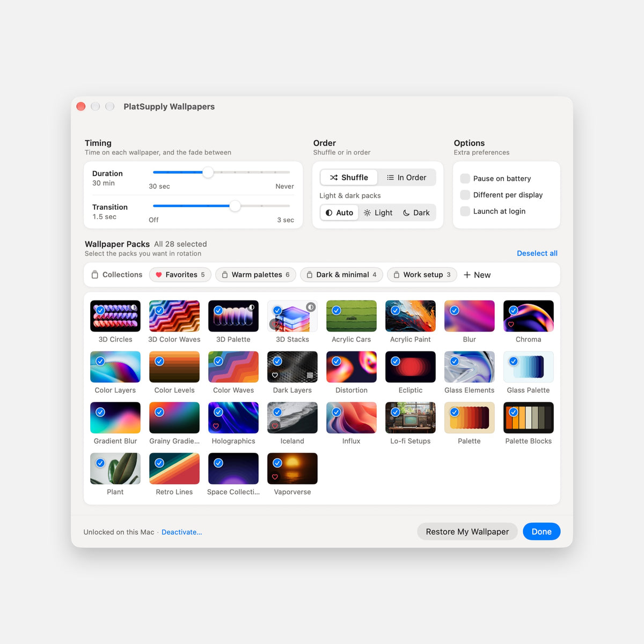This screenshot has width=644, height=644.
Task: Select the Influx thumbnail
Action: click(352, 418)
